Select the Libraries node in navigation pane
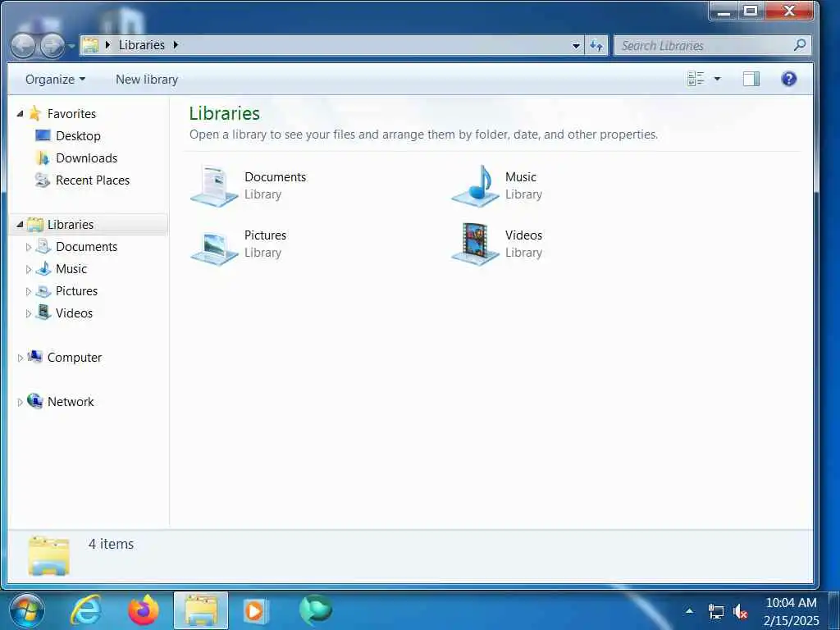Image resolution: width=840 pixels, height=630 pixels. point(89,225)
